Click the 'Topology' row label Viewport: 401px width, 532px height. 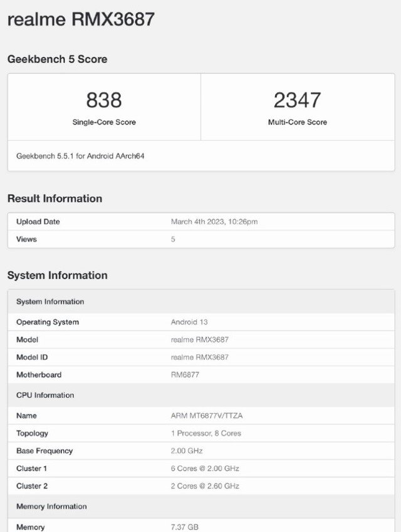click(32, 433)
